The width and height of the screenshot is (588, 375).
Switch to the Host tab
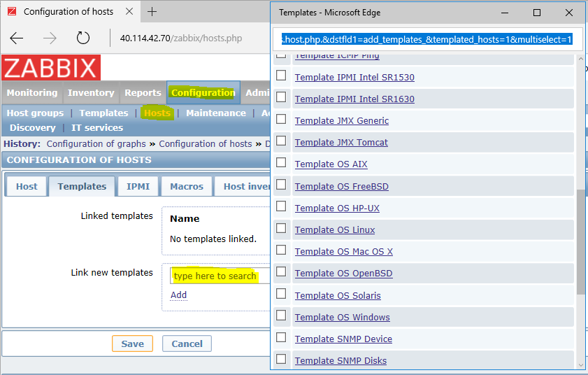pyautogui.click(x=27, y=187)
